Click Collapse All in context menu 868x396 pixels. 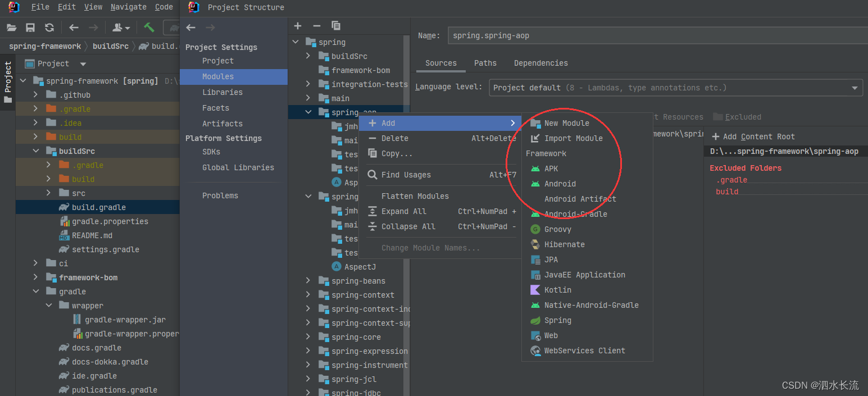(x=440, y=226)
